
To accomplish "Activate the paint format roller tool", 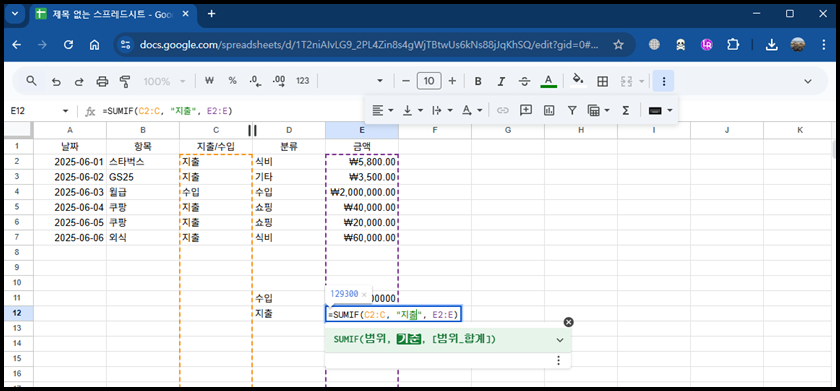I will [125, 81].
